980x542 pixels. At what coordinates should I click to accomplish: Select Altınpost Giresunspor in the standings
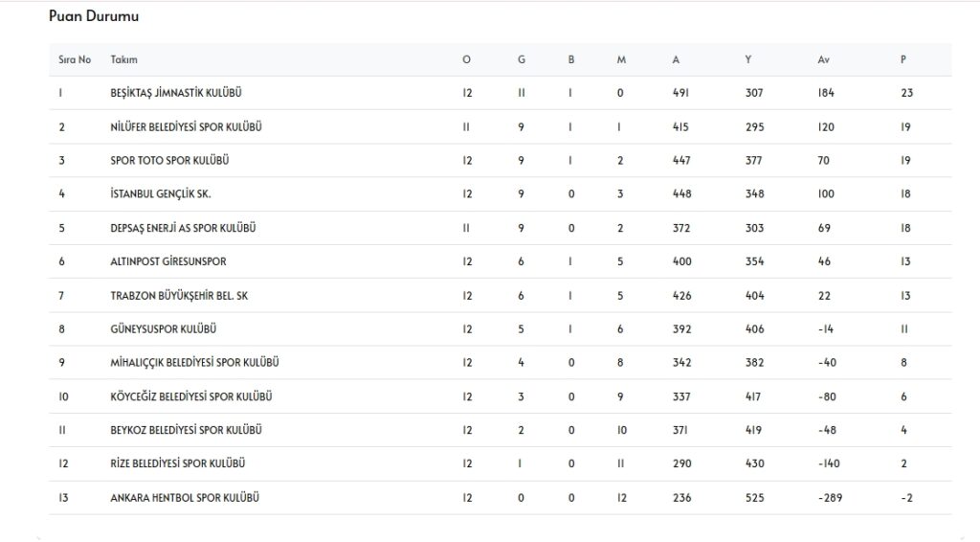point(168,261)
